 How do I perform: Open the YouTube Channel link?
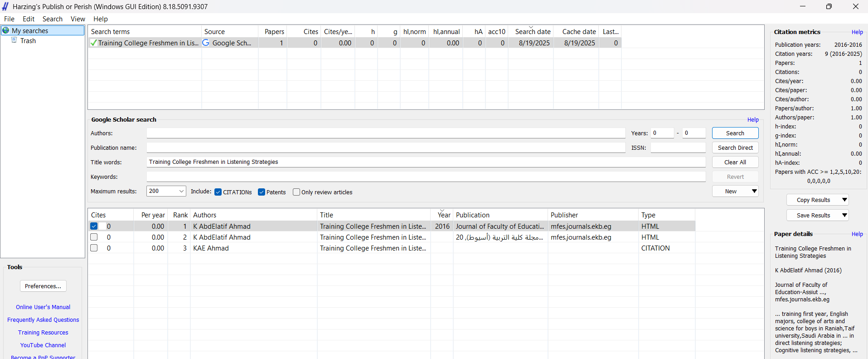pyautogui.click(x=43, y=345)
